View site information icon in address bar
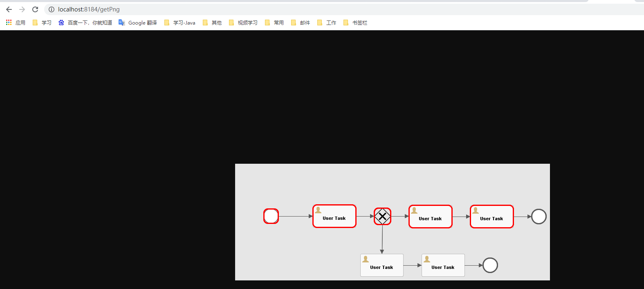The image size is (644, 289). tap(52, 9)
